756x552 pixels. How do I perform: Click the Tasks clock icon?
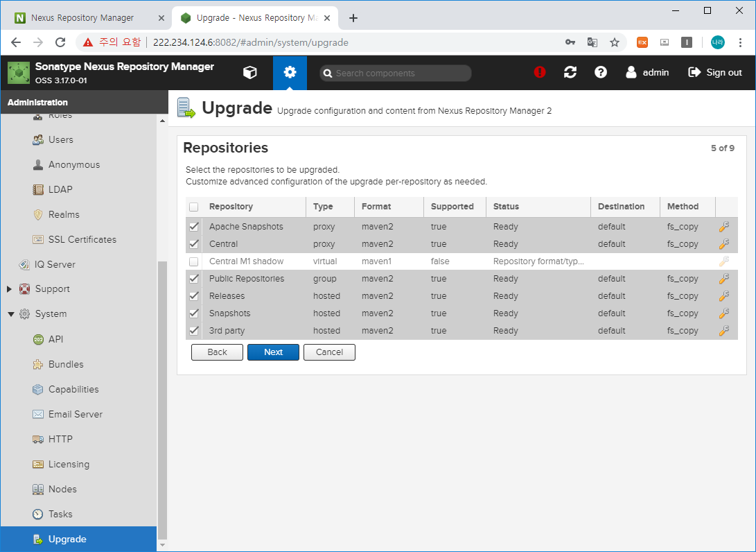37,515
